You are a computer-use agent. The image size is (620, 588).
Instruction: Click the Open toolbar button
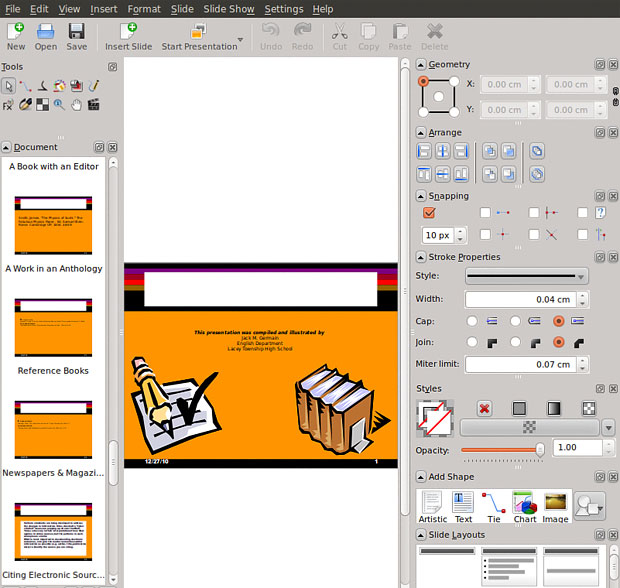tap(45, 37)
